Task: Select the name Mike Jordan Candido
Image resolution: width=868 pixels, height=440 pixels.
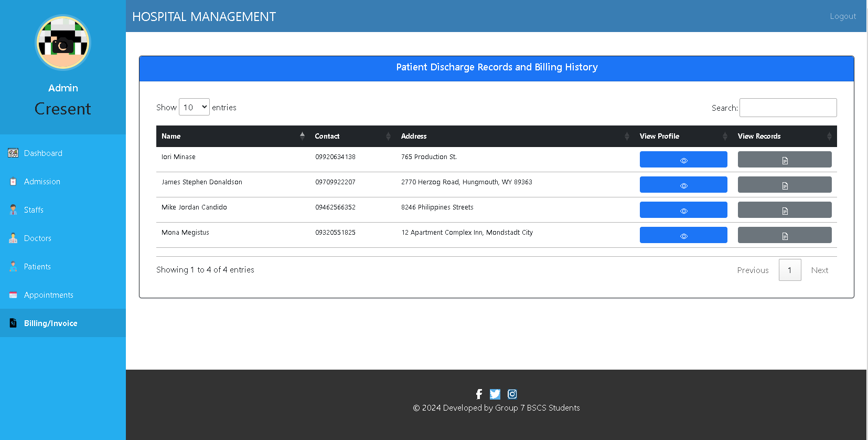Action: pos(194,207)
